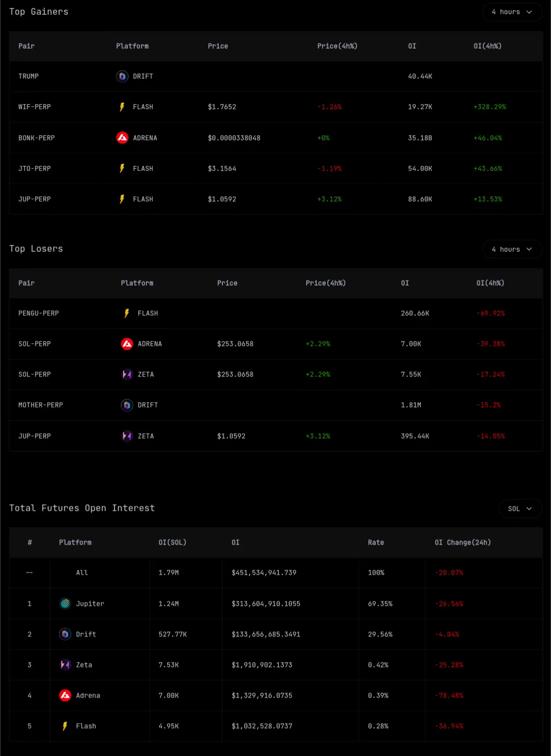The image size is (551, 756).
Task: Click the OI Change(24h) column header
Action: tap(462, 542)
